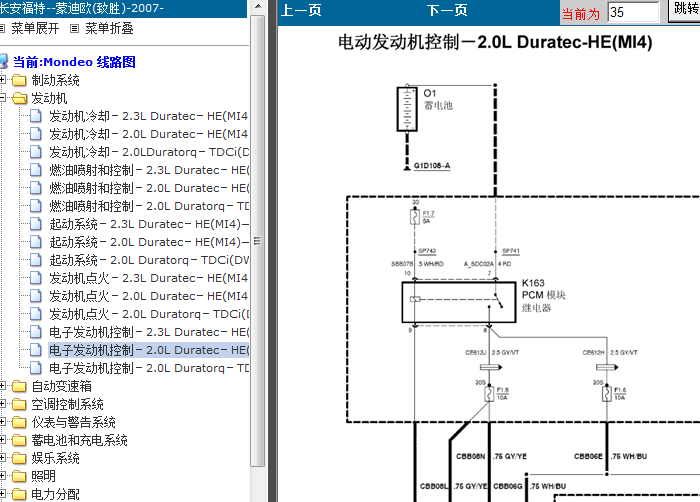Click the document icon for 燃油喷射和控制-2.0L Duratec

[36, 188]
